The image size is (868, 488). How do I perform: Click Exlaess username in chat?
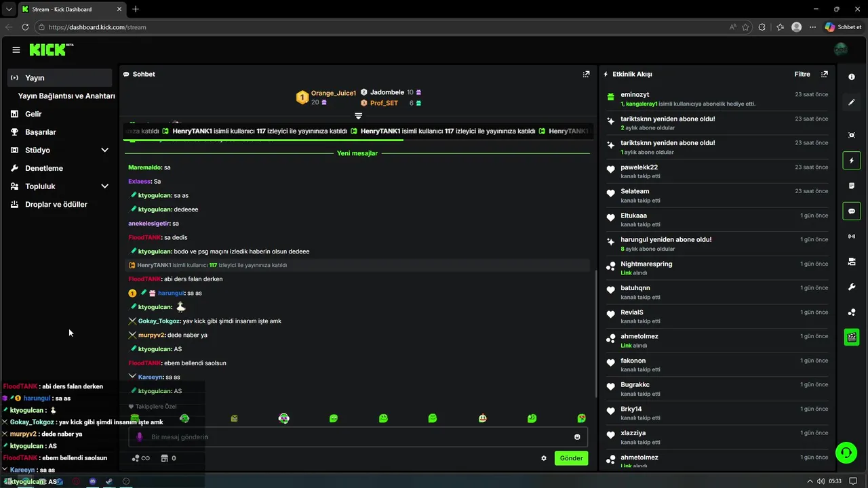tap(140, 182)
